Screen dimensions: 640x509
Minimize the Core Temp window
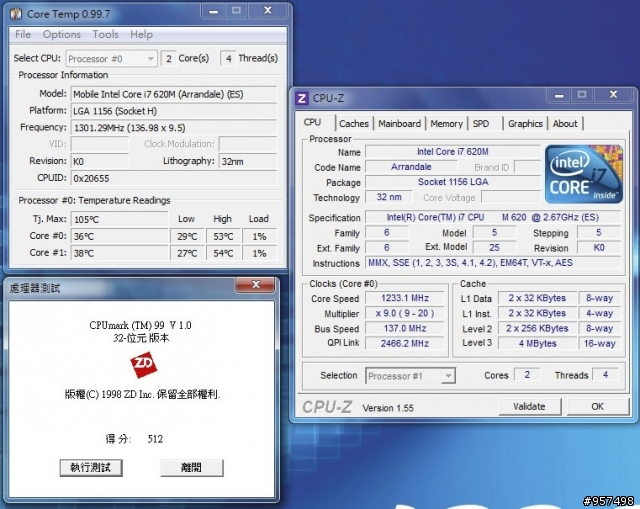(213, 11)
